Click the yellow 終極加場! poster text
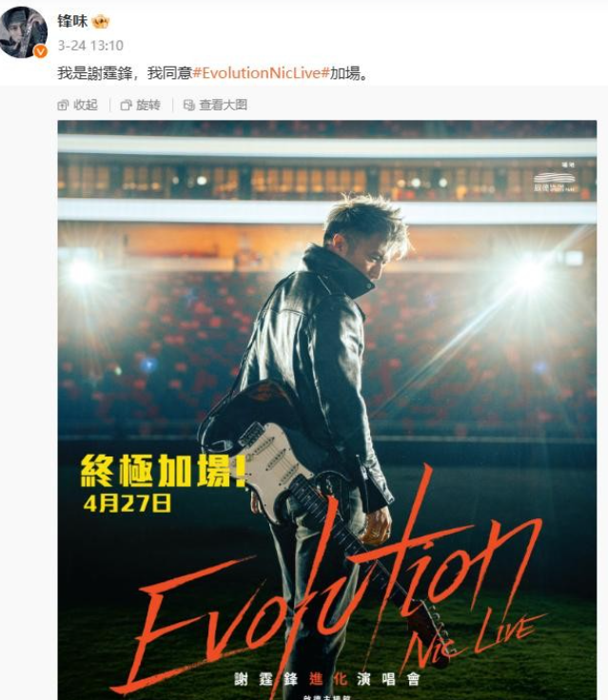Viewport: 608px width, 700px height. [163, 471]
